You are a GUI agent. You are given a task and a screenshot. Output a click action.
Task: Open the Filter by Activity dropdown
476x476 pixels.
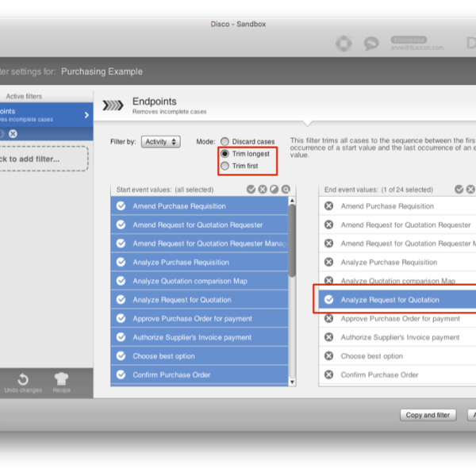pos(161,142)
